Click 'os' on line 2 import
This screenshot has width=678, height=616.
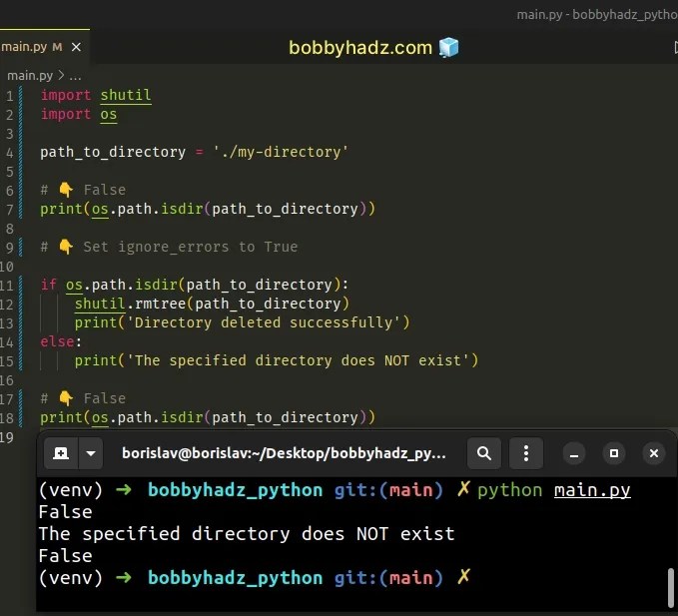tap(108, 115)
